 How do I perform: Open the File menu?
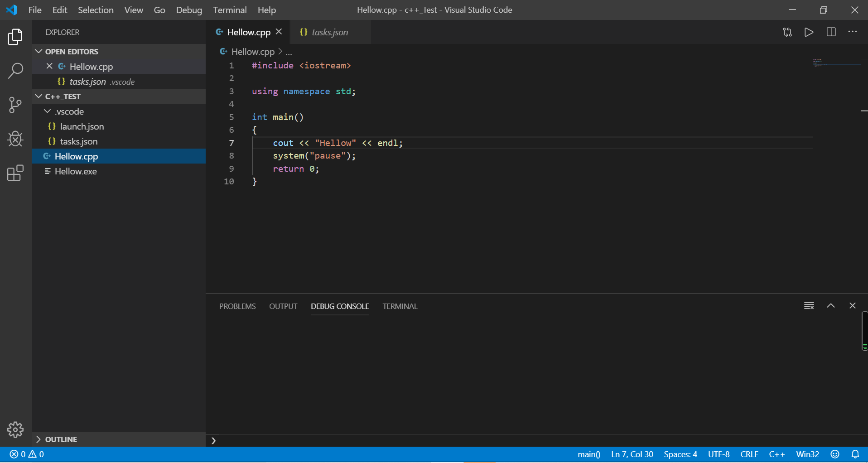point(35,10)
